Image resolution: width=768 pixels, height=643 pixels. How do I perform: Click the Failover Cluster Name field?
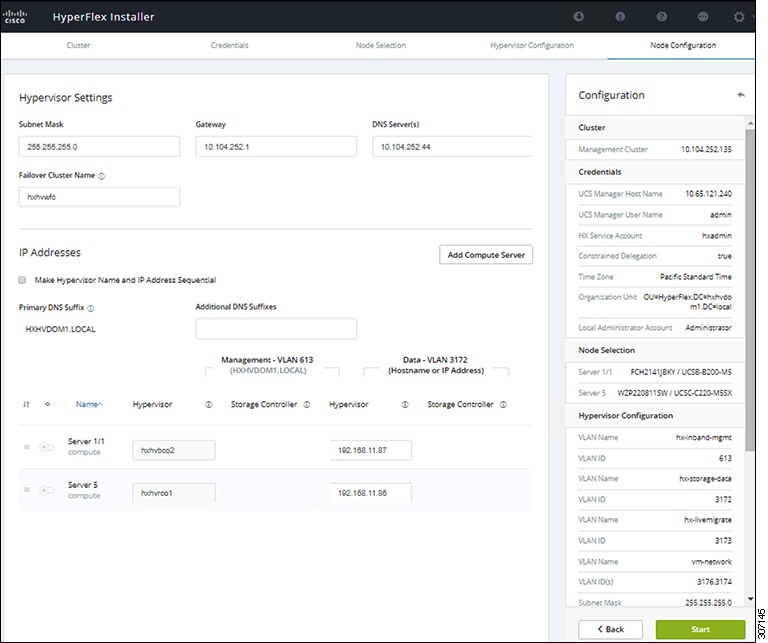point(99,197)
